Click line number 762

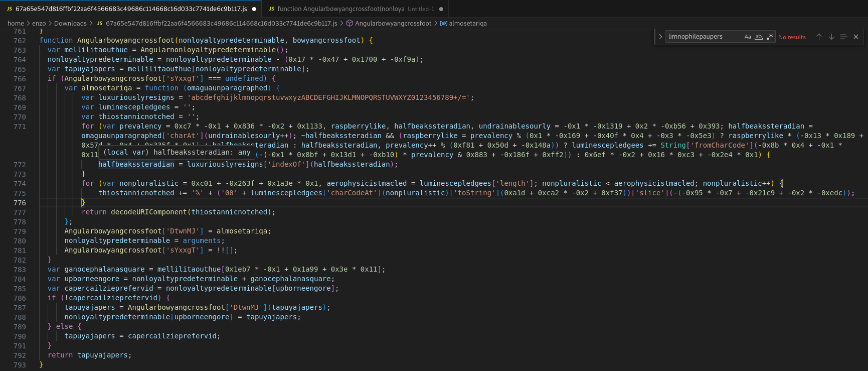tap(20, 41)
